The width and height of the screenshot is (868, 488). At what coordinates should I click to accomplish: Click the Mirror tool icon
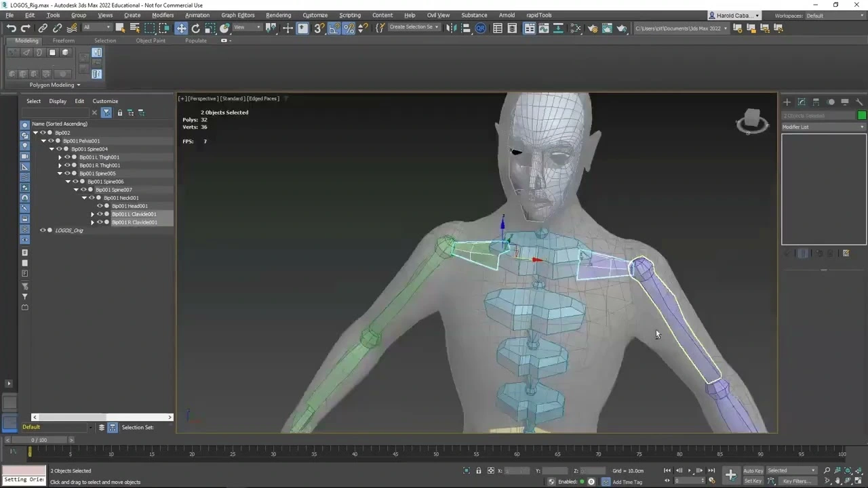point(450,28)
